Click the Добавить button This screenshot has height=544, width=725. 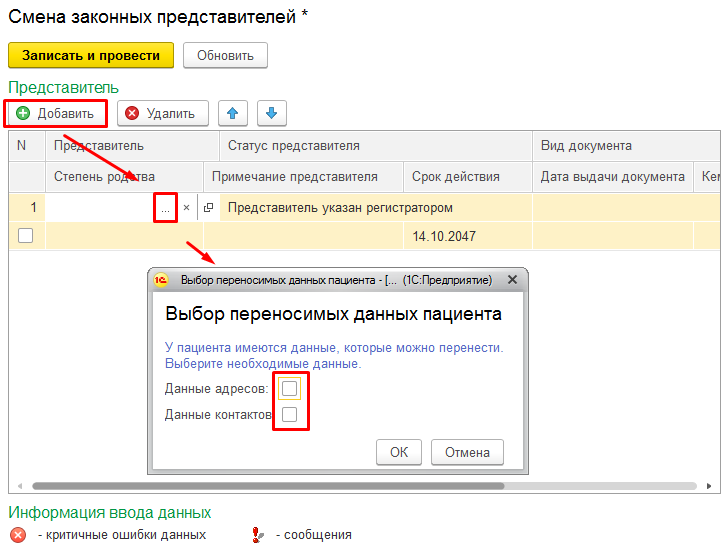[56, 113]
